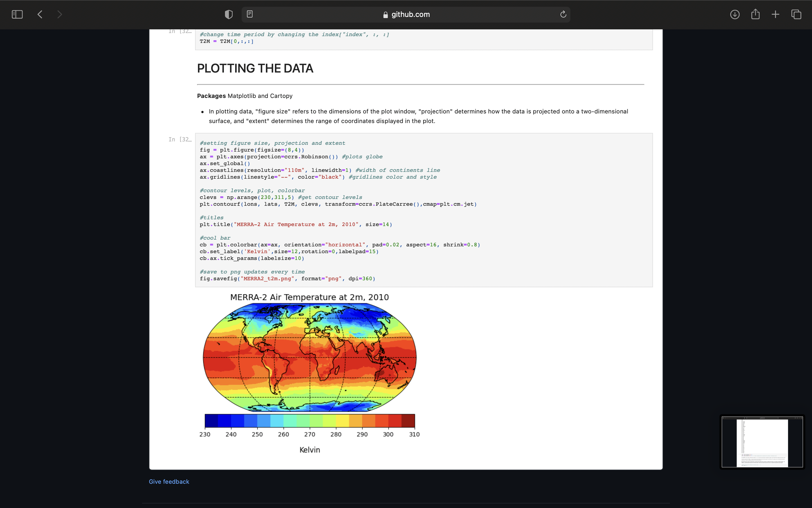Show the downloads list
This screenshot has height=508, width=812.
735,14
